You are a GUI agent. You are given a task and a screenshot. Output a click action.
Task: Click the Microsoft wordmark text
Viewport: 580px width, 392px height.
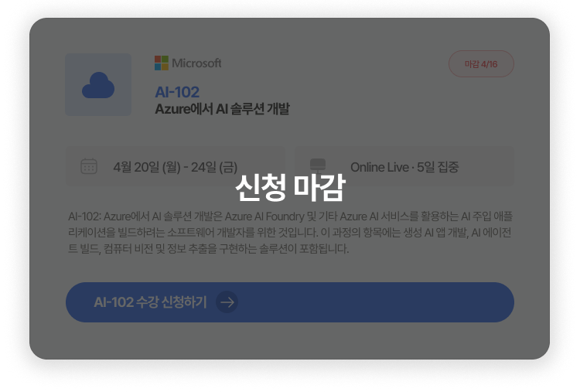(x=196, y=63)
